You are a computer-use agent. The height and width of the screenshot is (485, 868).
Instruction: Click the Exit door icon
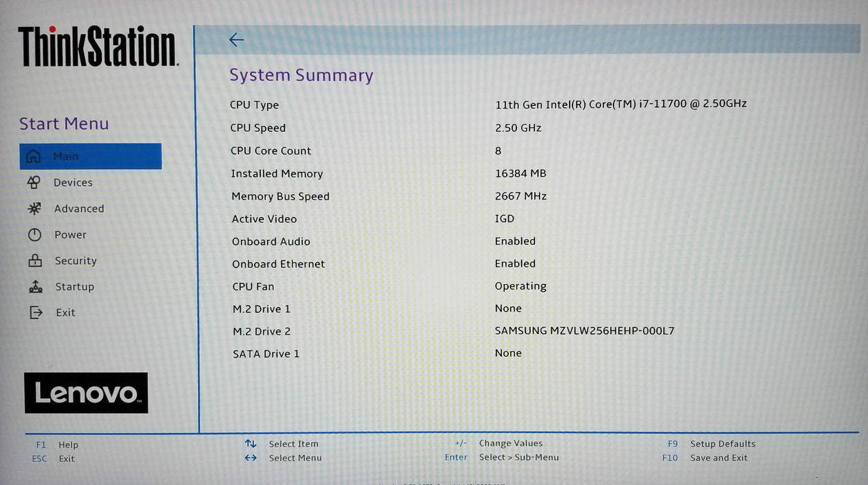(x=36, y=312)
